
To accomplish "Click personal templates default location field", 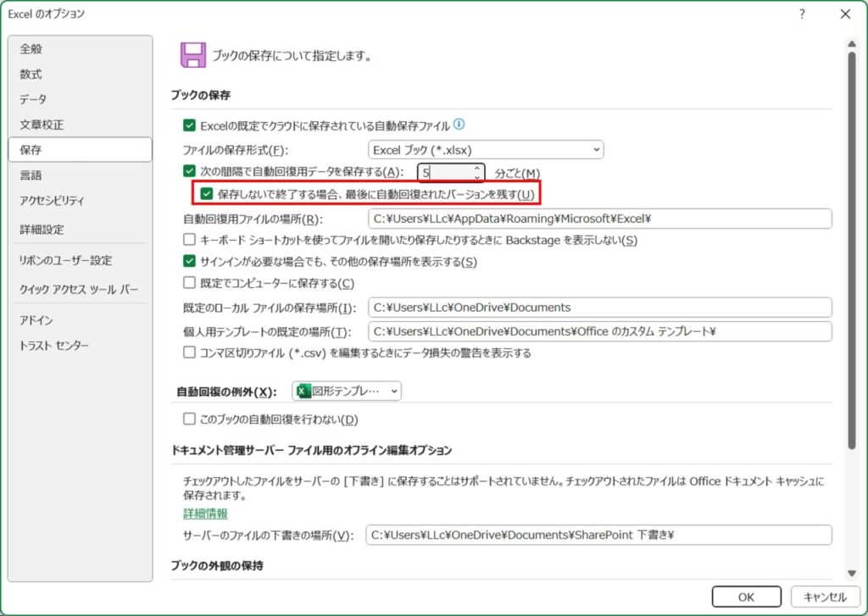I will pyautogui.click(x=599, y=331).
